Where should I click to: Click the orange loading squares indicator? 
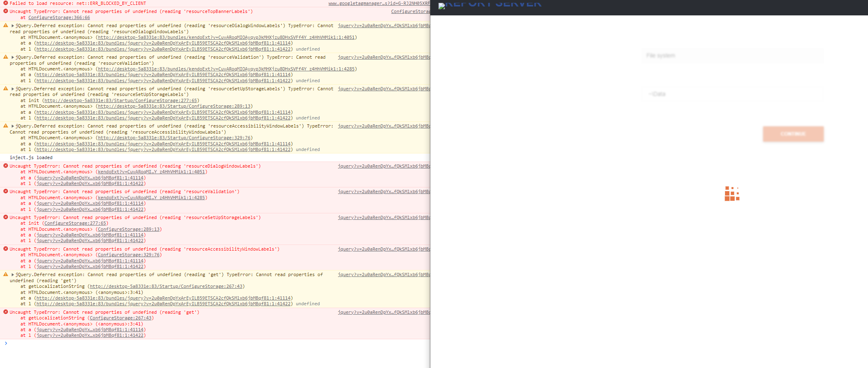coord(732,194)
